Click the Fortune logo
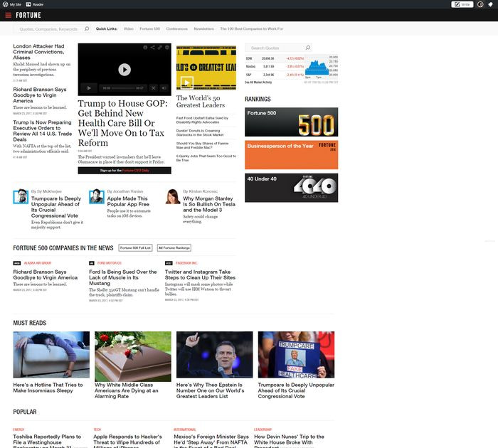498x448 pixels. point(28,15)
